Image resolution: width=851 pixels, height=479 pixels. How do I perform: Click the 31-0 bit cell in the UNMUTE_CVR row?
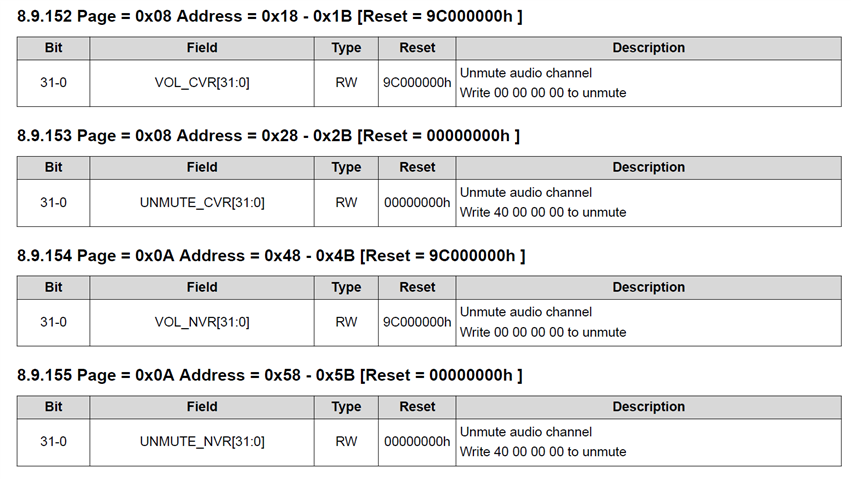[54, 203]
